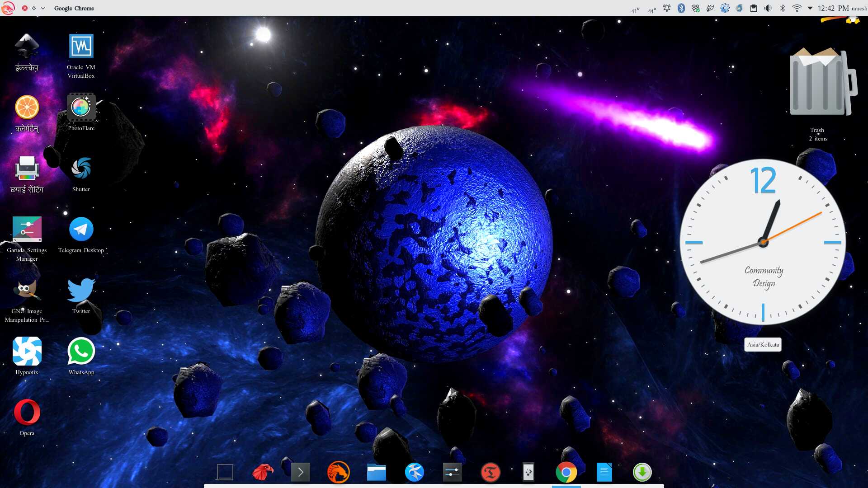Open the WhatsApp desktop icon
Screen dimensions: 868x488
pyautogui.click(x=81, y=352)
